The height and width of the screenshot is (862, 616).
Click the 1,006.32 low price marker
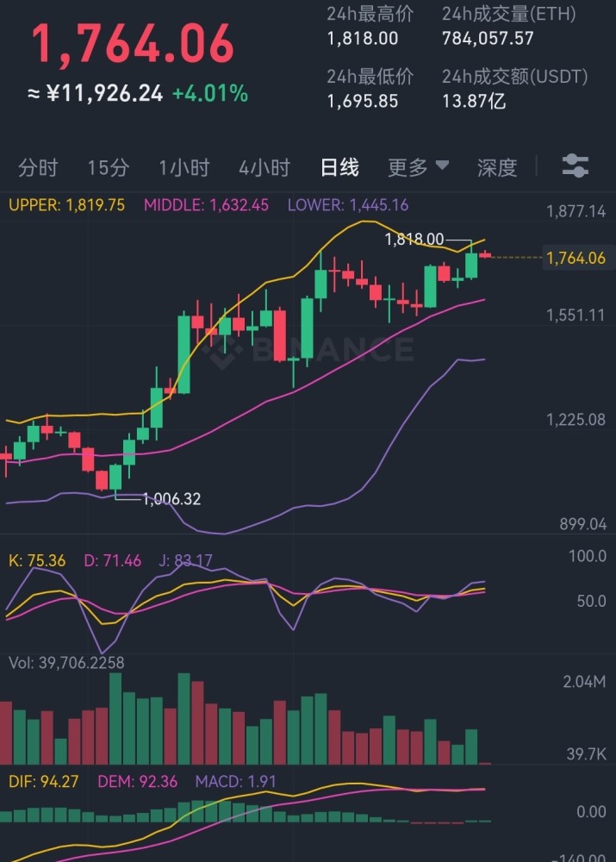pyautogui.click(x=171, y=499)
